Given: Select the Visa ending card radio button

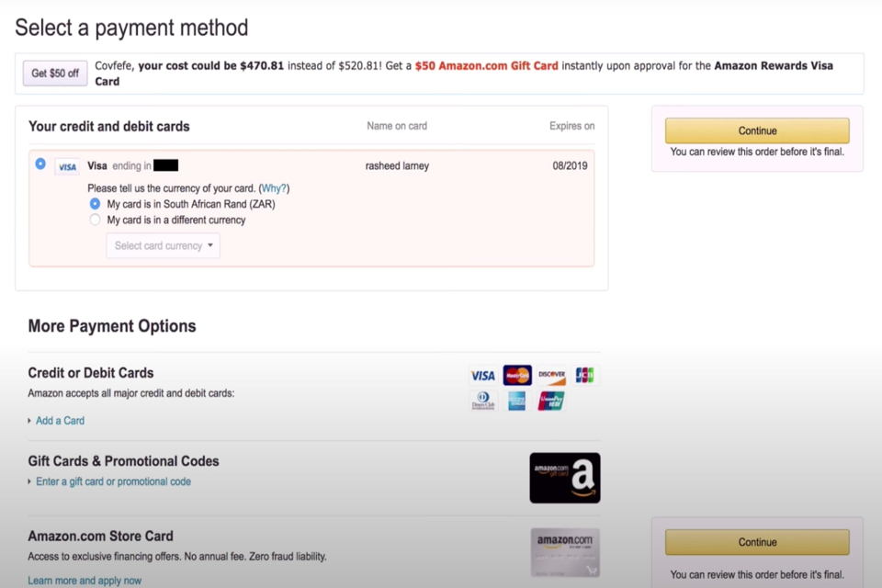Looking at the screenshot, I should point(40,164).
